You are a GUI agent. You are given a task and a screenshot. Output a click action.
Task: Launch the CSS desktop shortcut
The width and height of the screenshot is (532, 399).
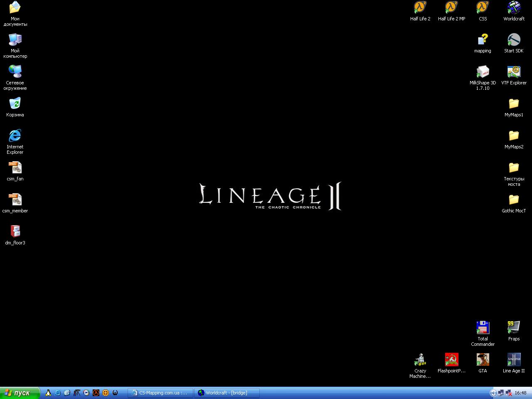[x=483, y=11]
